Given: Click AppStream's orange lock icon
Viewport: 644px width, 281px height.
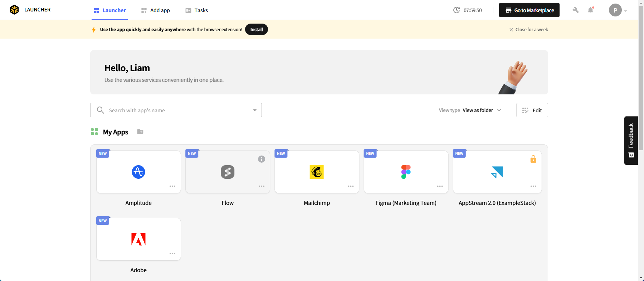Looking at the screenshot, I should tap(533, 159).
